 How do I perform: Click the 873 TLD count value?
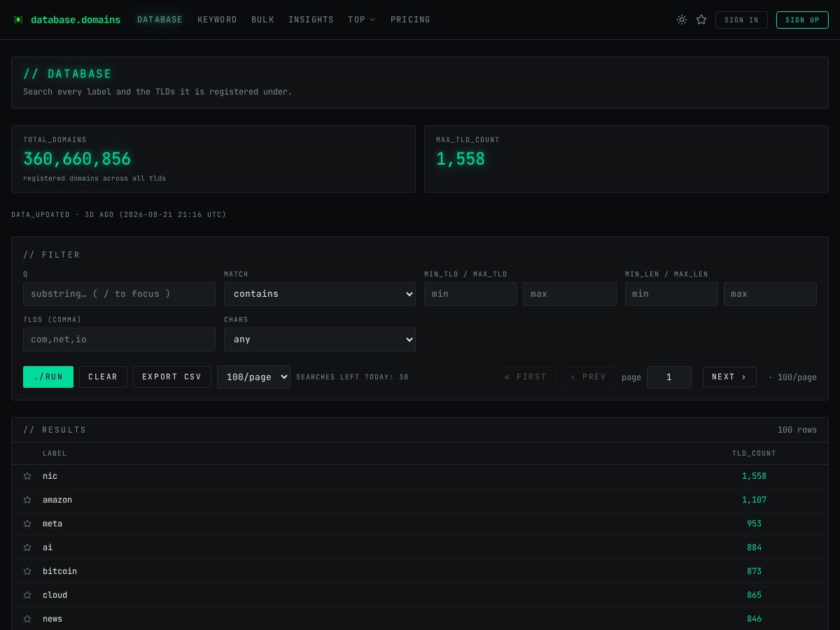(754, 571)
